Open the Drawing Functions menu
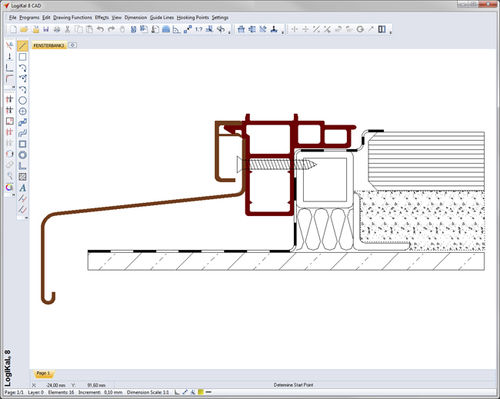 (72, 17)
